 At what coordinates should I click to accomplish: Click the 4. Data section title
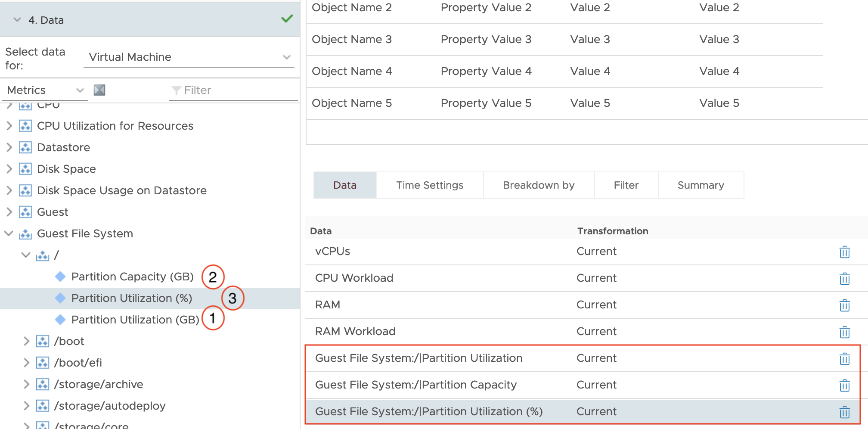coord(46,20)
